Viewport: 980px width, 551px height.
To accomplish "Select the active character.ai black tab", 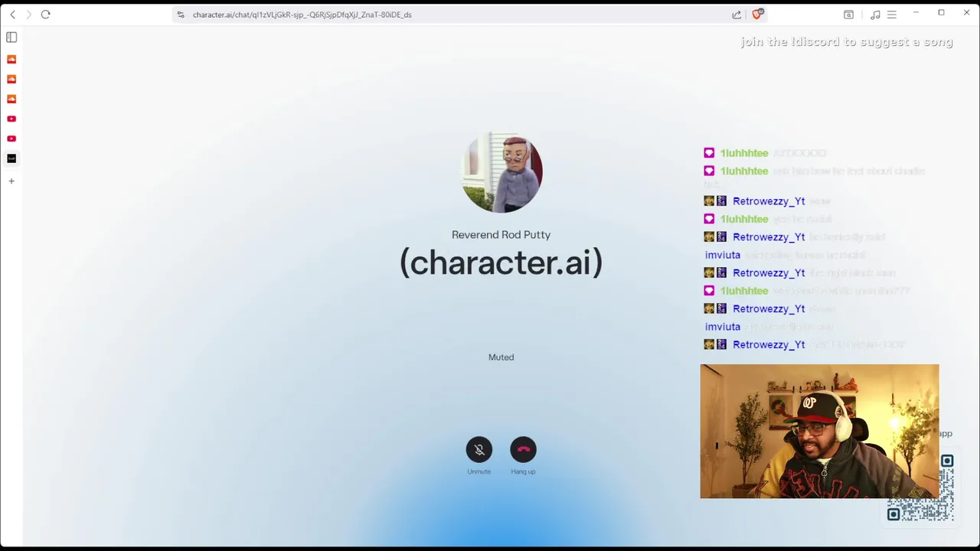I will click(x=11, y=158).
